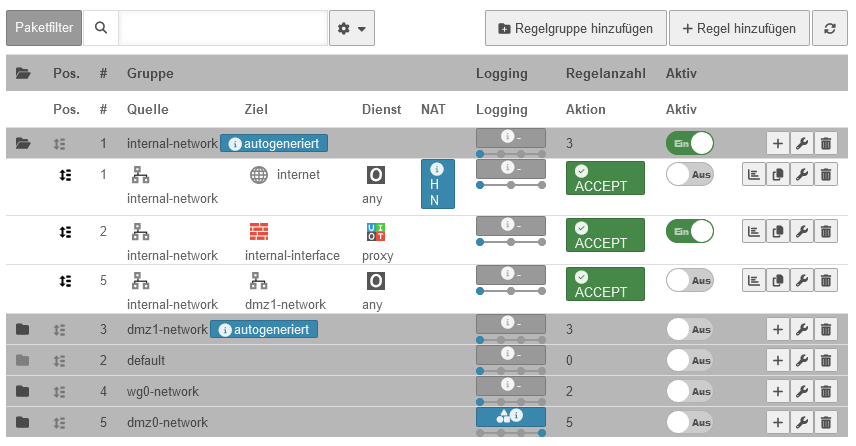Viewport: 856px width, 446px height.
Task: Click Regel hinzufügen button
Action: (739, 29)
